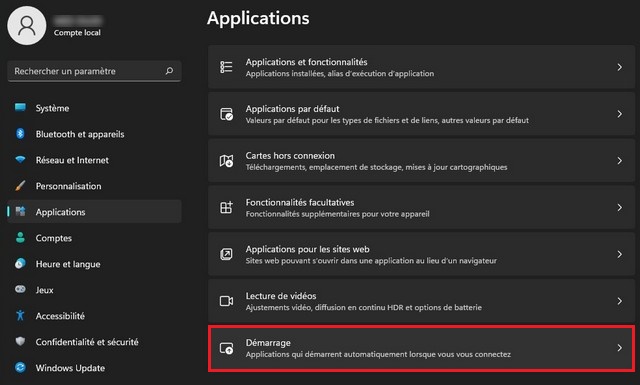
Task: Click the Accessibilité figure icon
Action: 20,315
